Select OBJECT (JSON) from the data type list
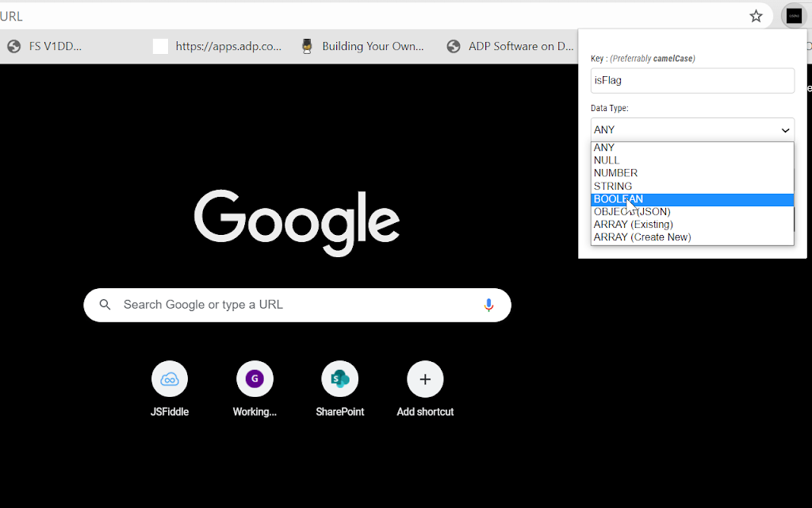Screen dimensions: 812x508 [692, 211]
